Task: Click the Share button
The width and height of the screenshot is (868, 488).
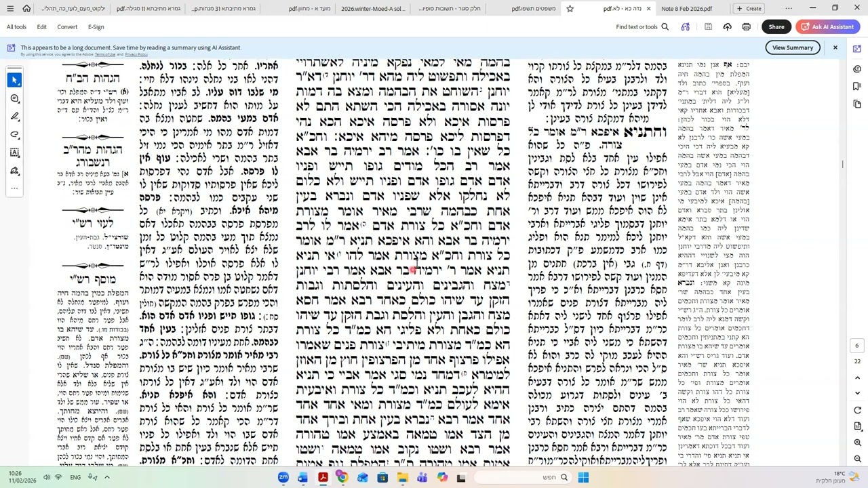Action: pos(776,27)
